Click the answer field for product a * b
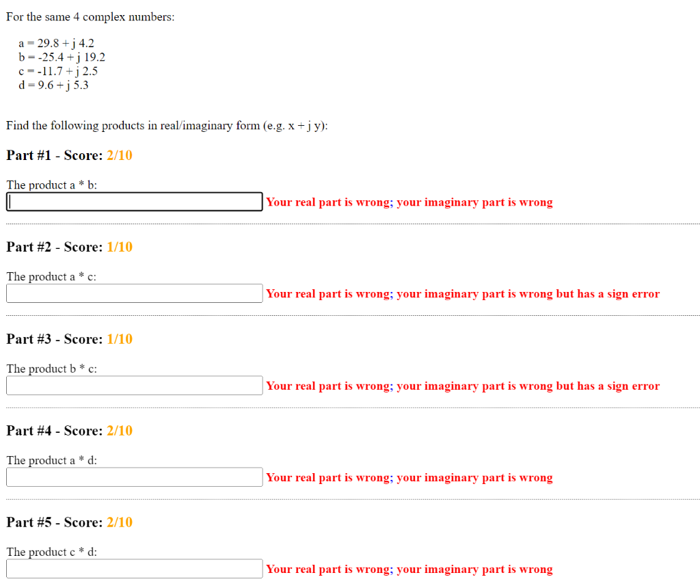Image resolution: width=700 pixels, height=588 pixels. [134, 202]
